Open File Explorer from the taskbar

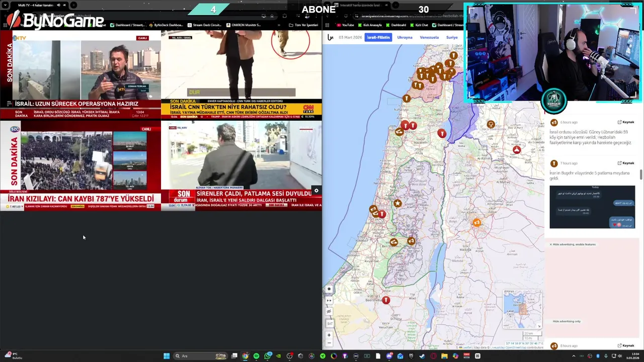point(444,356)
